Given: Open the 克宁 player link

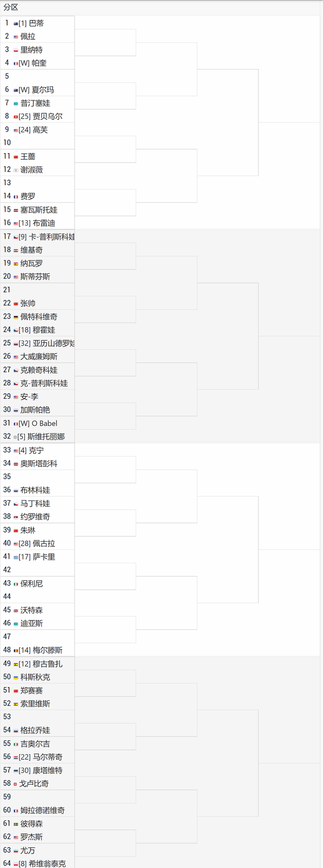Looking at the screenshot, I should (36, 450).
